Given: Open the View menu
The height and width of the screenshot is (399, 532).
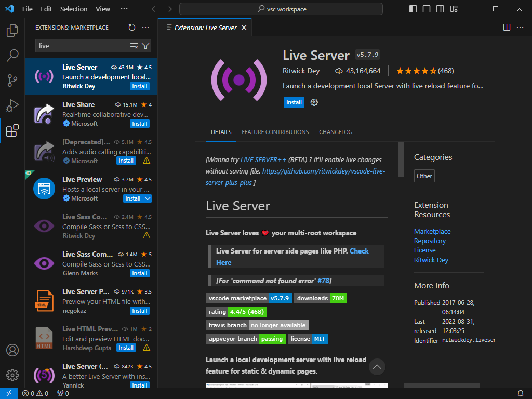Looking at the screenshot, I should pyautogui.click(x=103, y=9).
